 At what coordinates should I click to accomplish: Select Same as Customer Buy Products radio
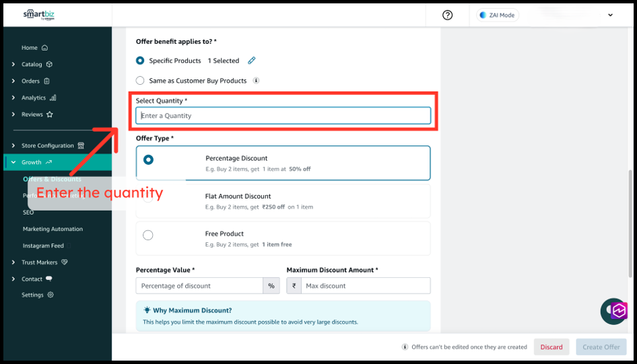[140, 81]
